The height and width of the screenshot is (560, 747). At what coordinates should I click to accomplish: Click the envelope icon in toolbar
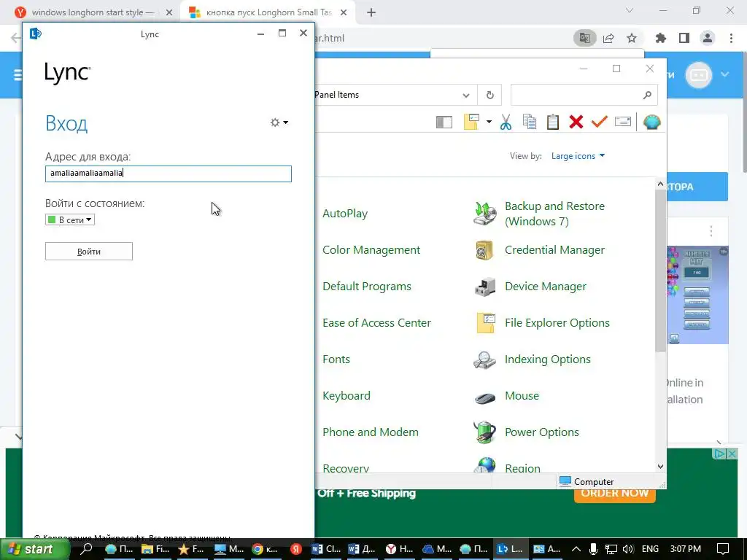623,122
